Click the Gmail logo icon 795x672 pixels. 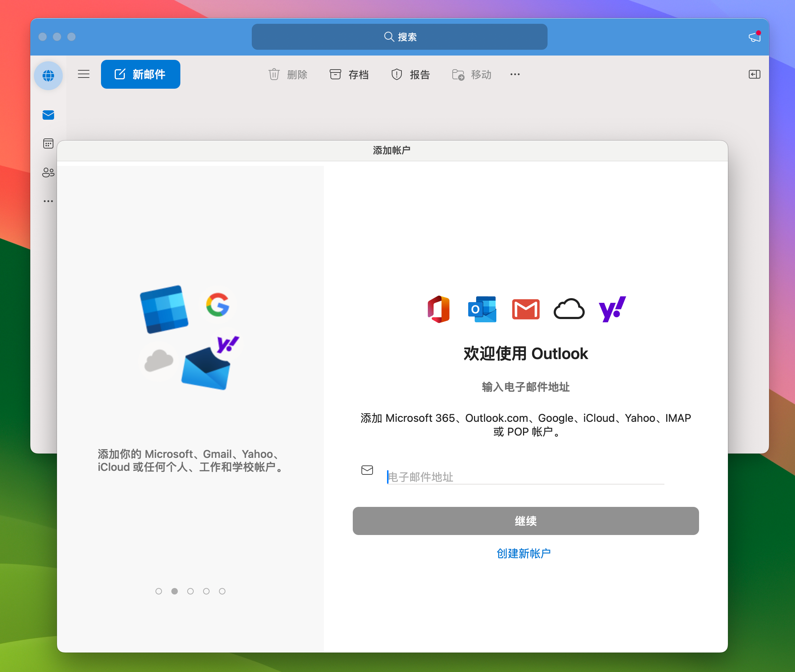click(526, 309)
